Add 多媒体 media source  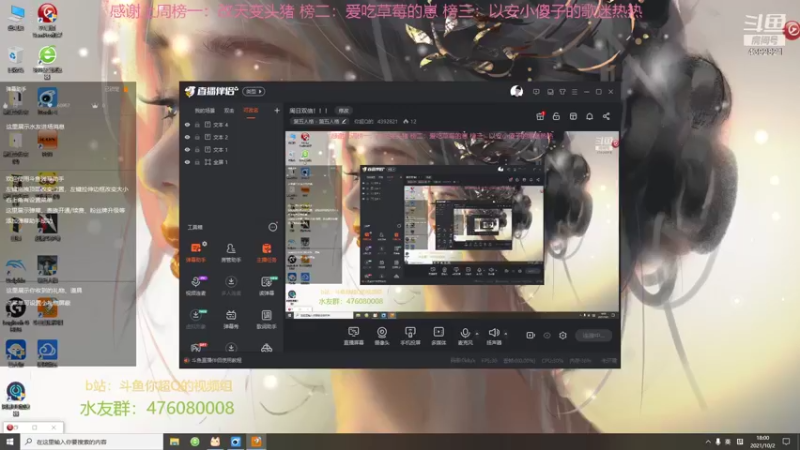click(438, 336)
